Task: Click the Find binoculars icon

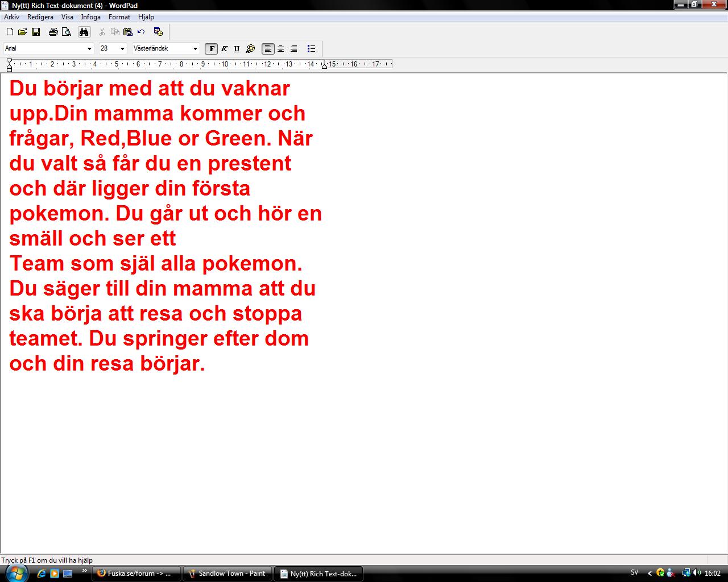Action: [84, 32]
